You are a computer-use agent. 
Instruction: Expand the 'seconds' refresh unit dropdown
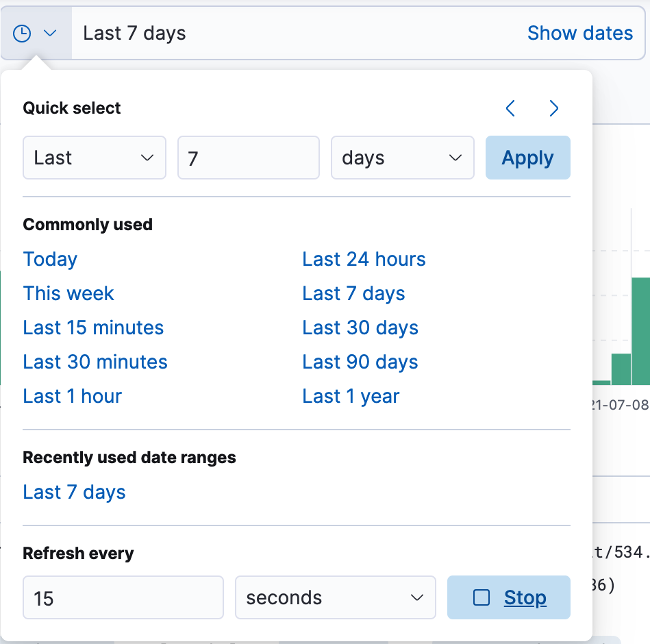coord(335,597)
